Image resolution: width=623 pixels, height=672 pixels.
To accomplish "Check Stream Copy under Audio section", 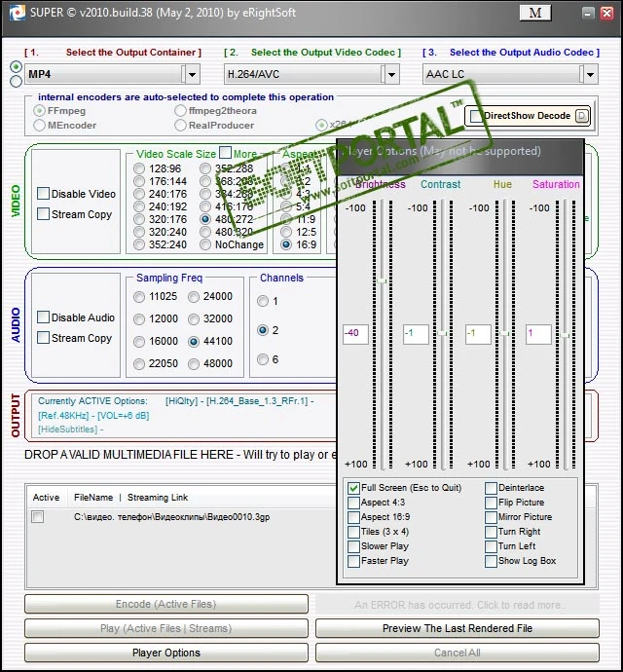I will (x=43, y=338).
